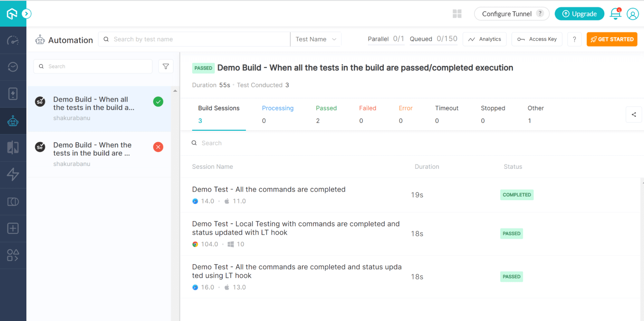Viewport: 644px width, 321px height.
Task: Click the lightning bolt sidebar icon
Action: click(x=13, y=174)
